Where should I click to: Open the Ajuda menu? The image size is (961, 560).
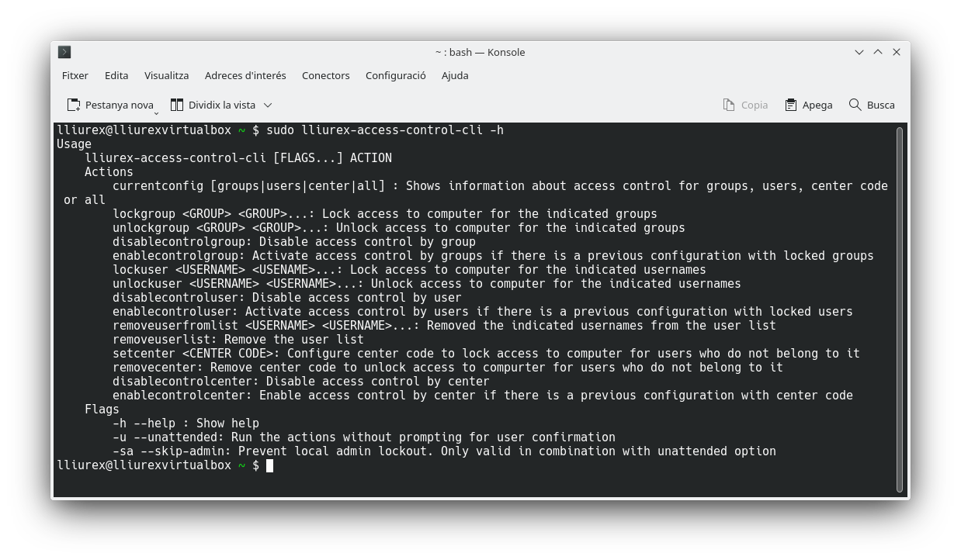pyautogui.click(x=455, y=75)
